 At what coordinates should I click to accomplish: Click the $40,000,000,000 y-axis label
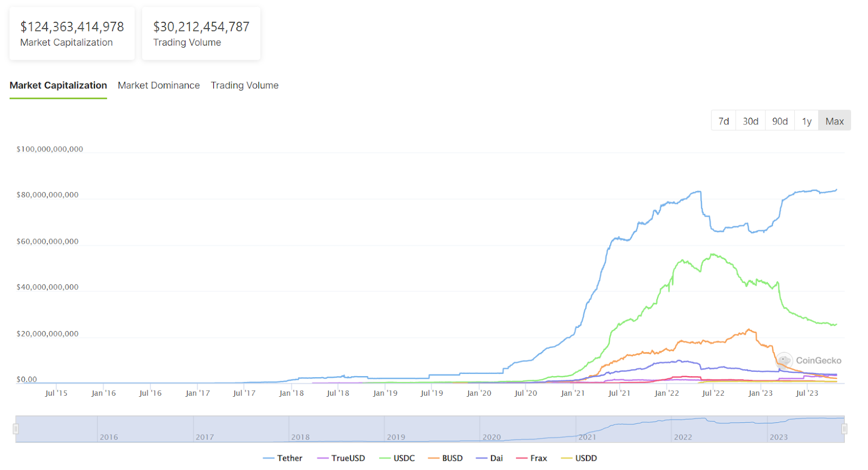coord(48,287)
